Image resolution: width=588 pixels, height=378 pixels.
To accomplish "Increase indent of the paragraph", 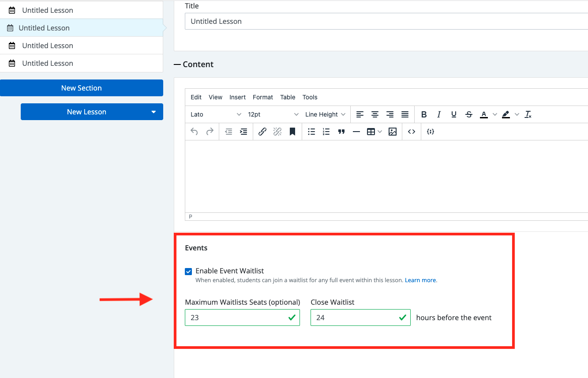I will click(243, 132).
